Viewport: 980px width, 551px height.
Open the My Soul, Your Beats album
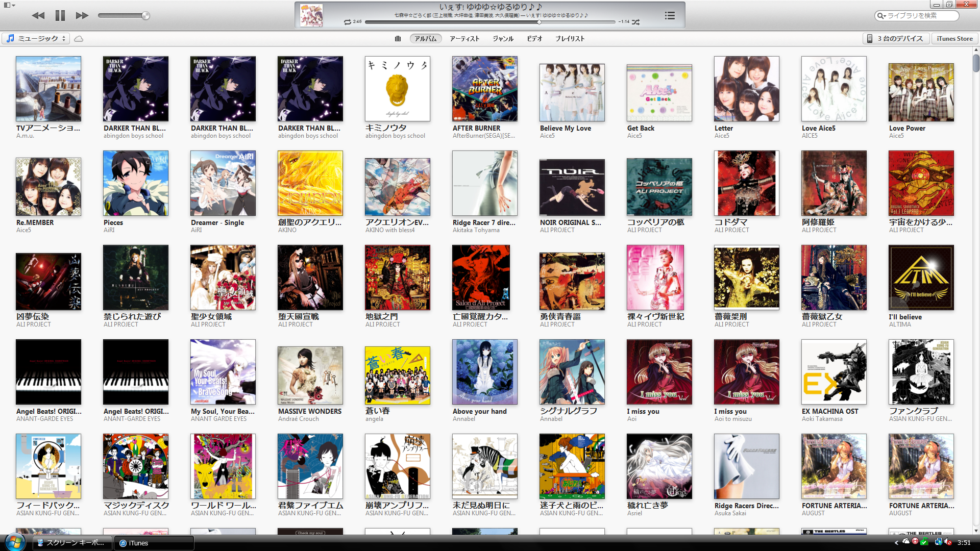point(223,372)
